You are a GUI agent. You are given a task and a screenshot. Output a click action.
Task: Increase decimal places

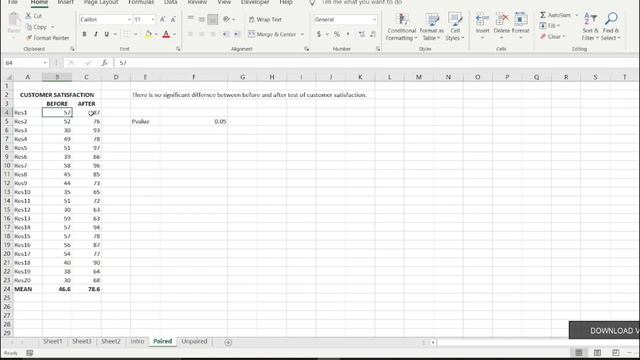coord(362,34)
